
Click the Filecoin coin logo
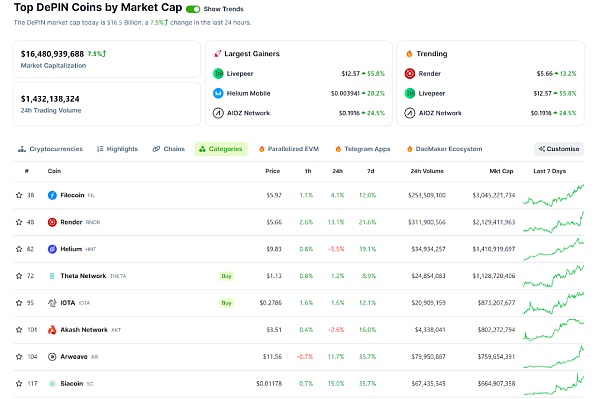point(52,195)
